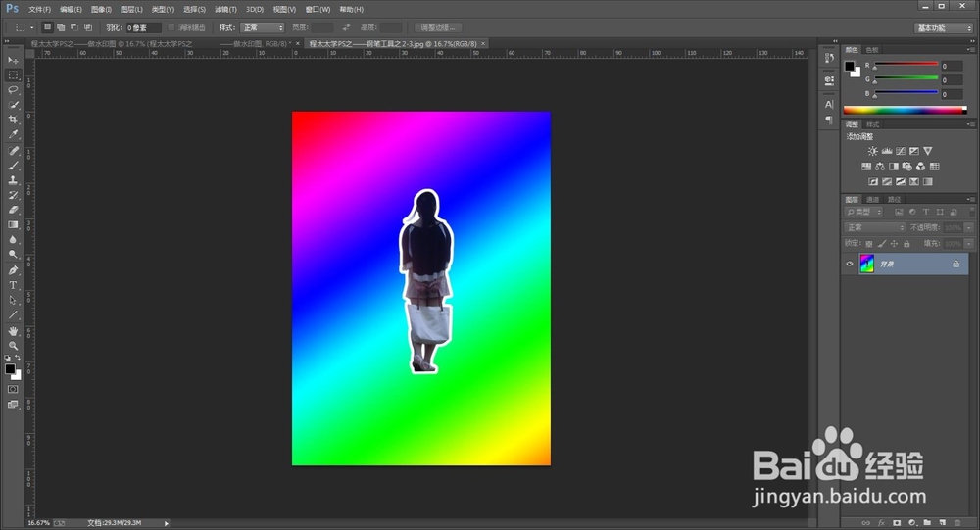Click the Gradient tool
Viewport: 980px width, 530px height.
coord(14,224)
